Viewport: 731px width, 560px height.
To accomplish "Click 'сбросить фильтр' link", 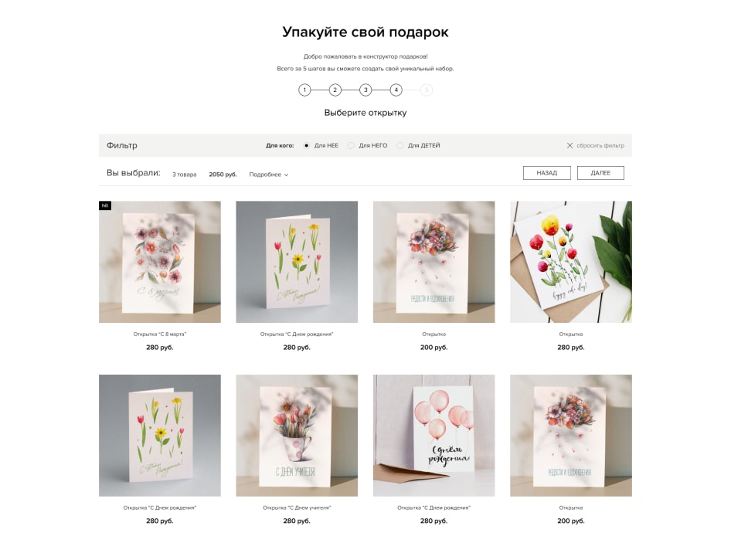I will 600,145.
